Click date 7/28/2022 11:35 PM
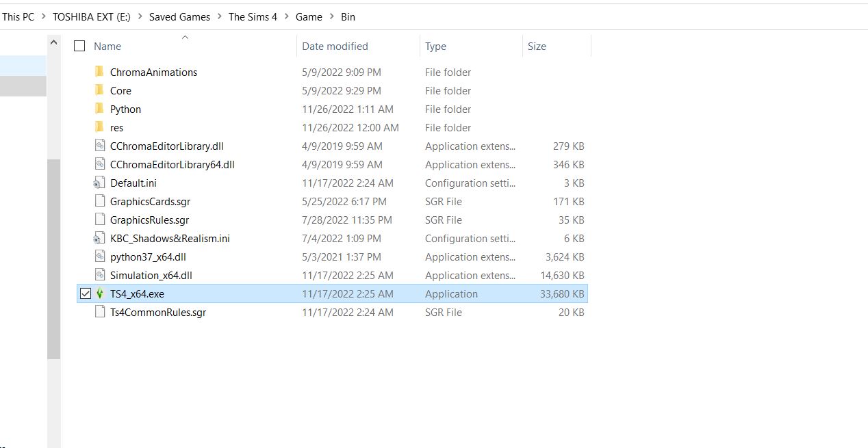 tap(347, 220)
